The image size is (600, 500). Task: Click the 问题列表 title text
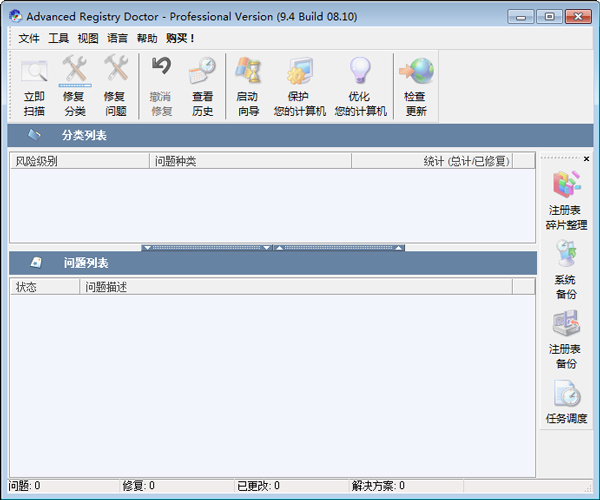tap(86, 263)
